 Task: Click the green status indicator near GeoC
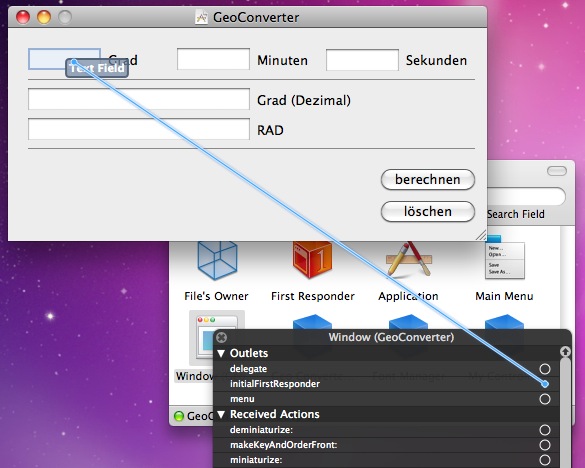coord(179,416)
